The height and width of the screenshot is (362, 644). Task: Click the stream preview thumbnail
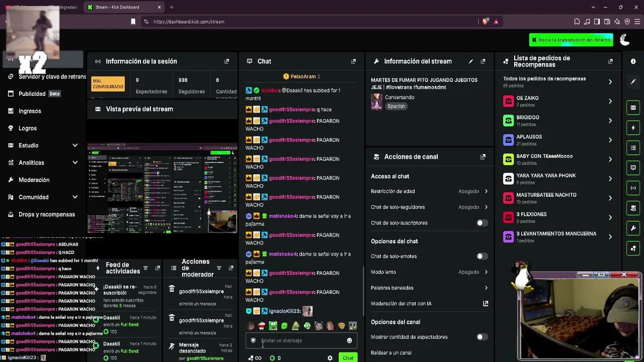click(x=162, y=189)
